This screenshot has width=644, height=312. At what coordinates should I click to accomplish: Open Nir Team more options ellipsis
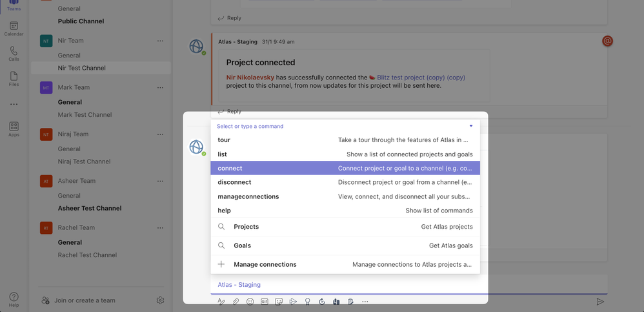click(x=160, y=41)
